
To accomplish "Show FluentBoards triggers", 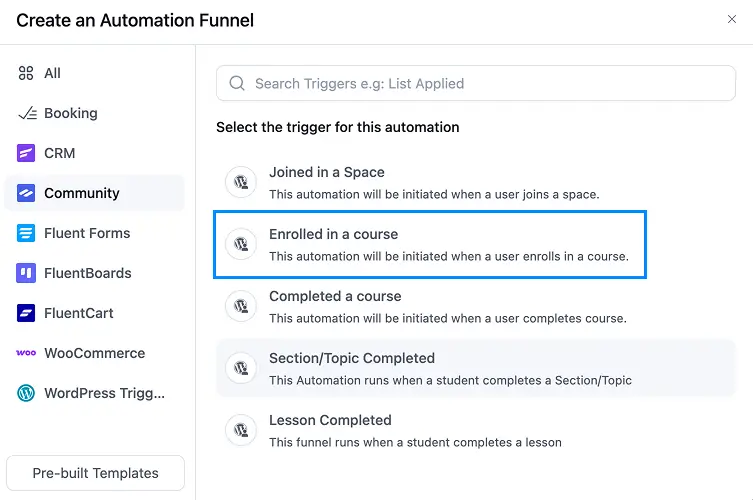I will coord(95,273).
